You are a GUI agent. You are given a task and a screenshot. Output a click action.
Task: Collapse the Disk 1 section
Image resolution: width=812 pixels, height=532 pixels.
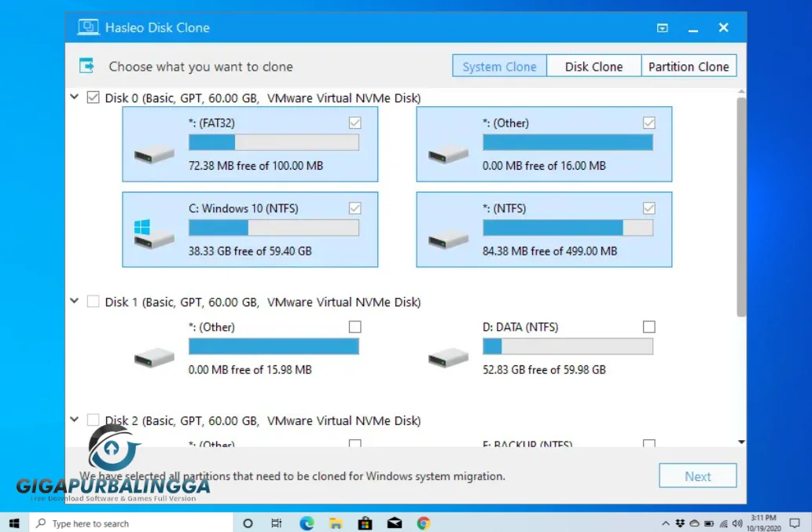pyautogui.click(x=74, y=301)
